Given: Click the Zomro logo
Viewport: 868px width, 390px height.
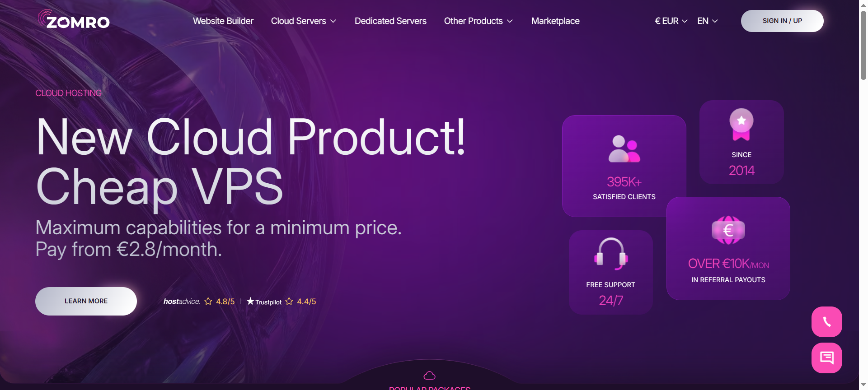Looking at the screenshot, I should click(x=74, y=20).
